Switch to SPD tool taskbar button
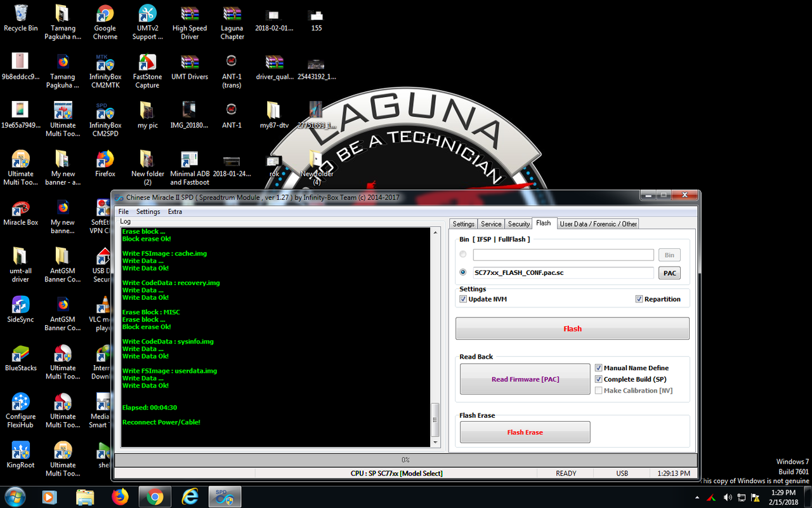 click(x=225, y=496)
